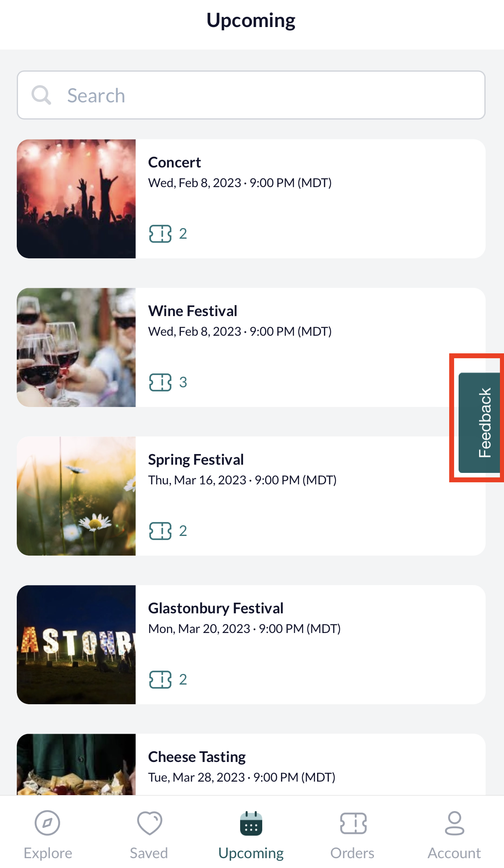Open the Wine Festival photo thumbnail
Image resolution: width=504 pixels, height=868 pixels.
[x=76, y=347]
